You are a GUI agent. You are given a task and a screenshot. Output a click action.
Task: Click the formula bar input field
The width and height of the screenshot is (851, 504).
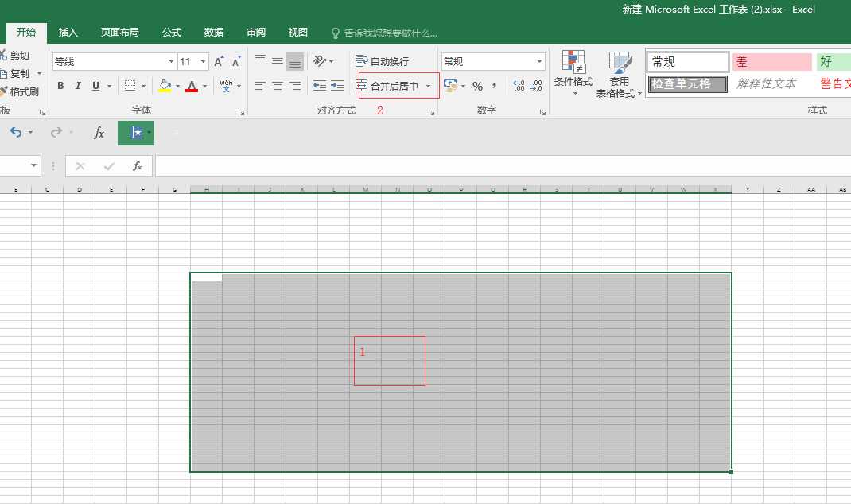click(503, 166)
